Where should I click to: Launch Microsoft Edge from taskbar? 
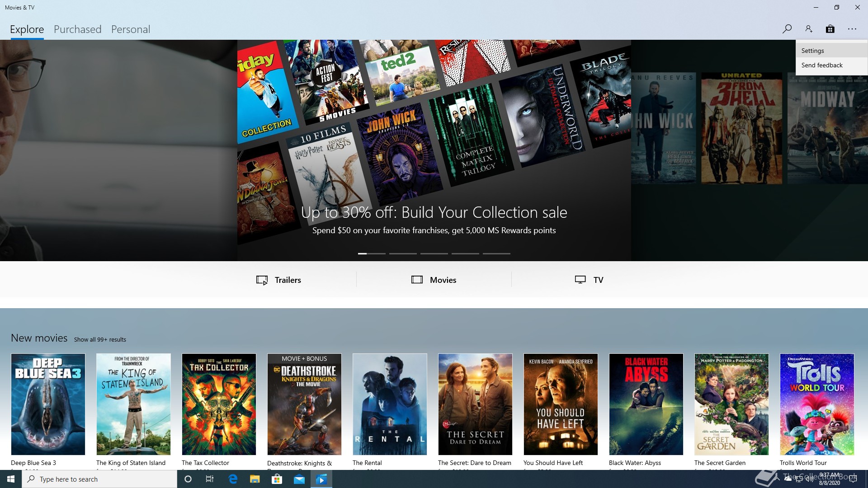pyautogui.click(x=233, y=479)
